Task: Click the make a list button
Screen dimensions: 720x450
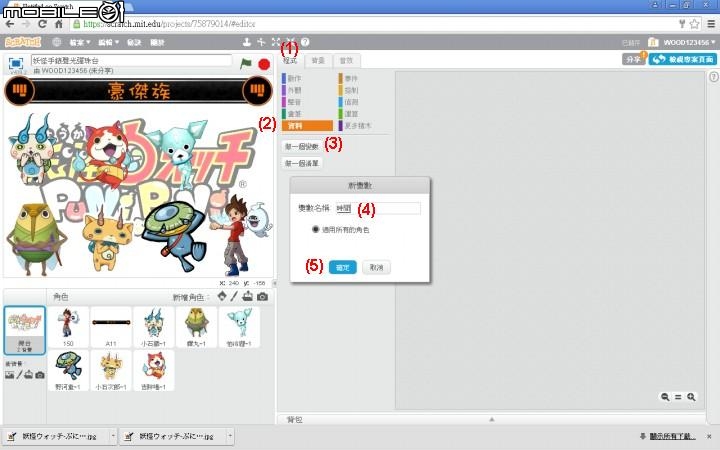Action: click(302, 163)
